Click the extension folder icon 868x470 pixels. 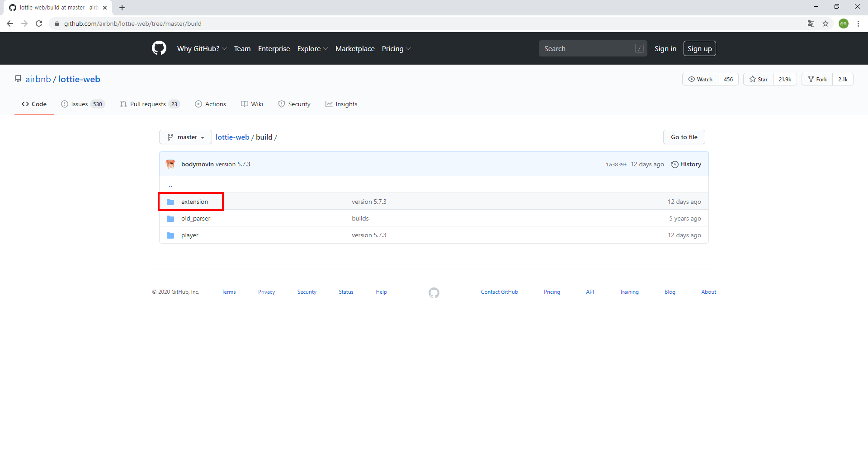click(170, 202)
